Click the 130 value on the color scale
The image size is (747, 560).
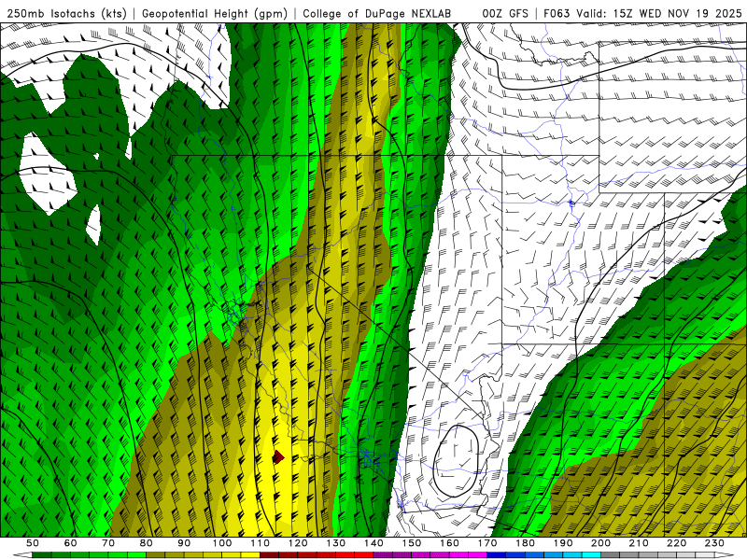point(335,543)
